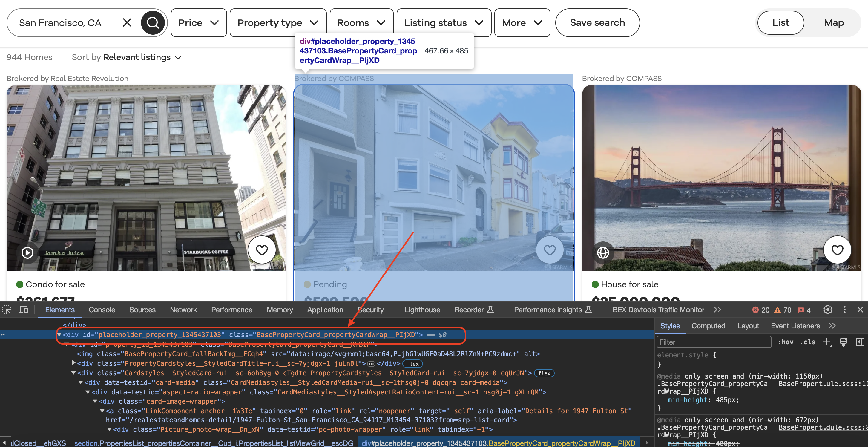The image size is (868, 447).
Task: Open the fallback image data URI link
Action: (x=403, y=354)
